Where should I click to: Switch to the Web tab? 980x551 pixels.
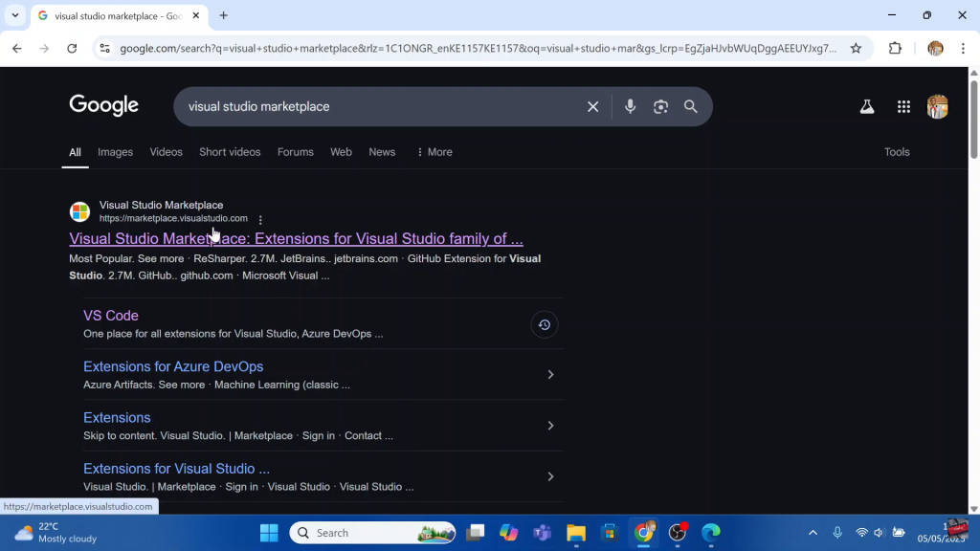point(342,152)
